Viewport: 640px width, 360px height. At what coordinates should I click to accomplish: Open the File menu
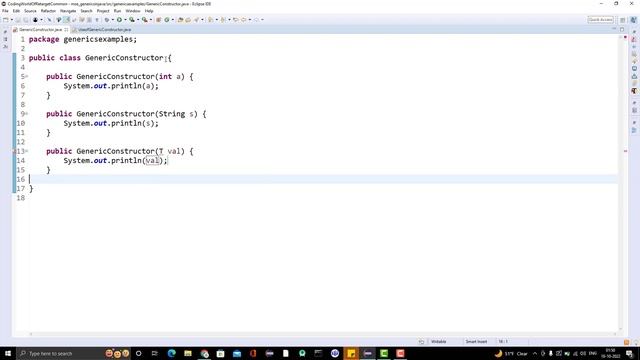tap(5, 11)
